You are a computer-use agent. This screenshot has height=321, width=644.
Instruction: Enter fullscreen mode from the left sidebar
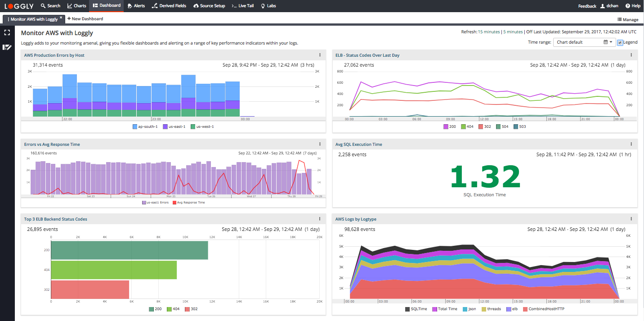coord(7,32)
